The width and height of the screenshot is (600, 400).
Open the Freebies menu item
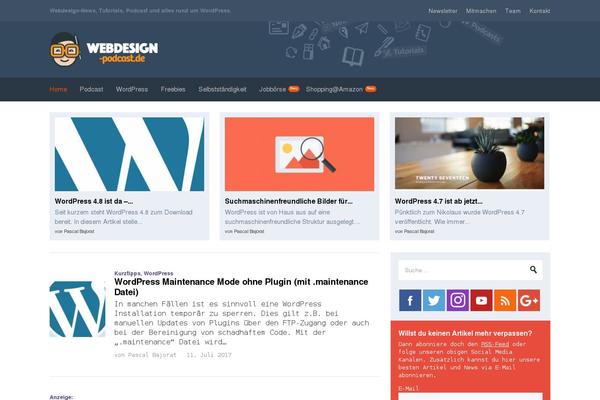(173, 89)
